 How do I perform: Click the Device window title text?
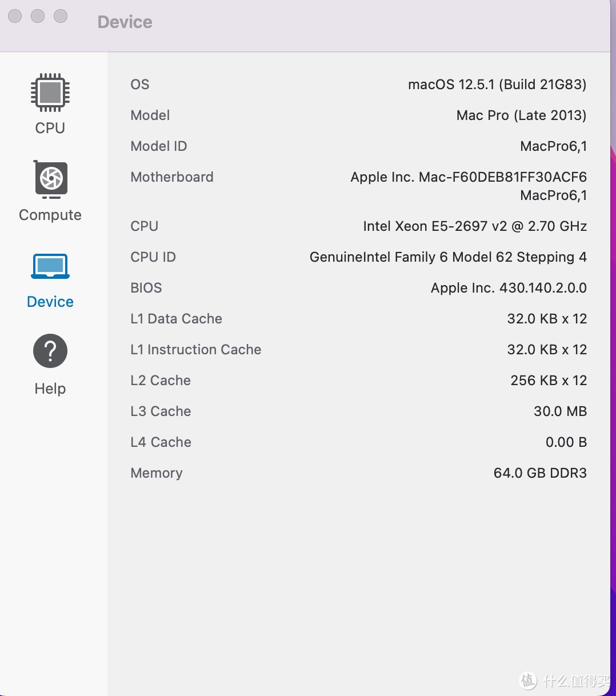click(x=125, y=22)
